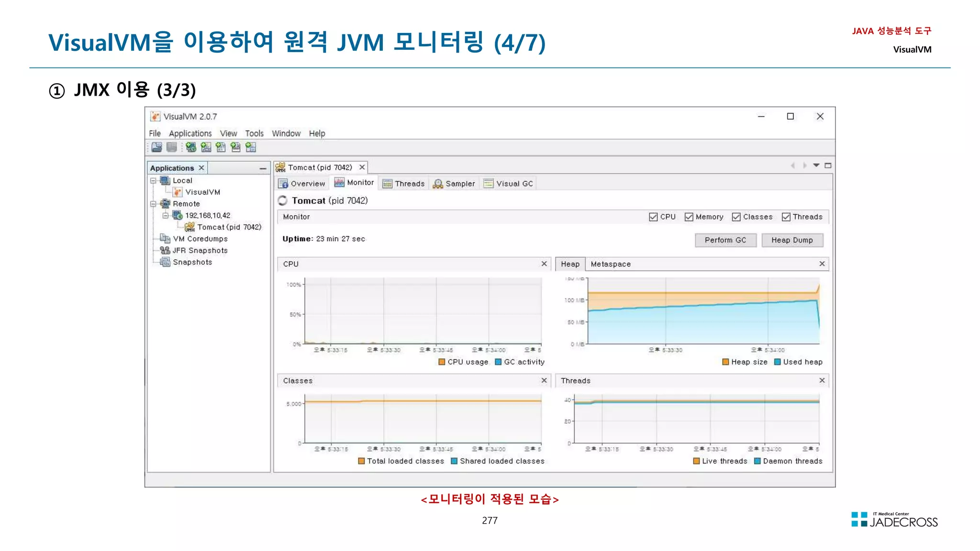The image size is (980, 551).
Task: Close the Tomcat (pid 7042) document tab
Action: click(x=362, y=167)
